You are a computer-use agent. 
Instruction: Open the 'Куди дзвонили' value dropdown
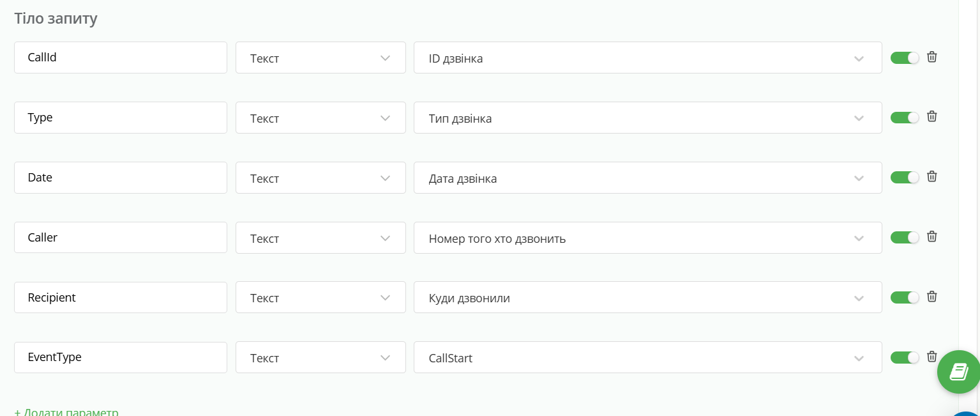647,298
